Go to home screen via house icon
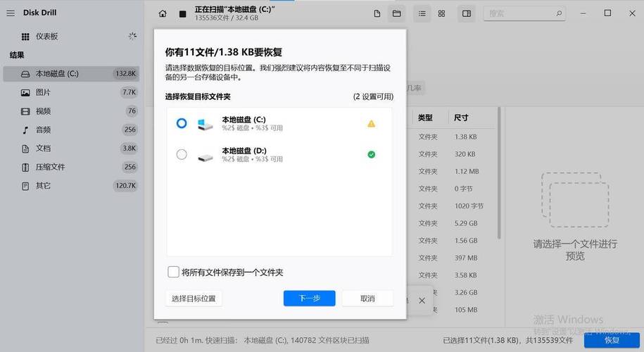 (163, 13)
